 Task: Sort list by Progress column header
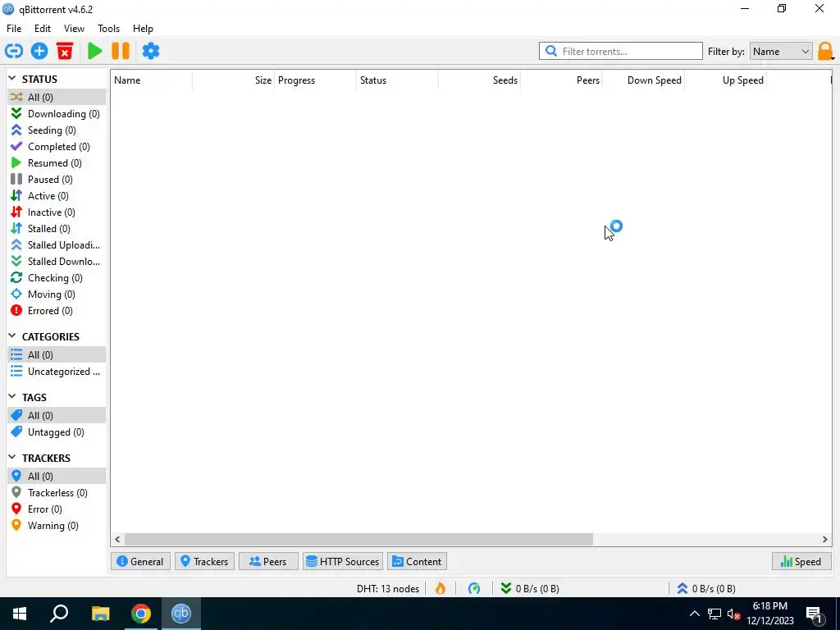316,80
